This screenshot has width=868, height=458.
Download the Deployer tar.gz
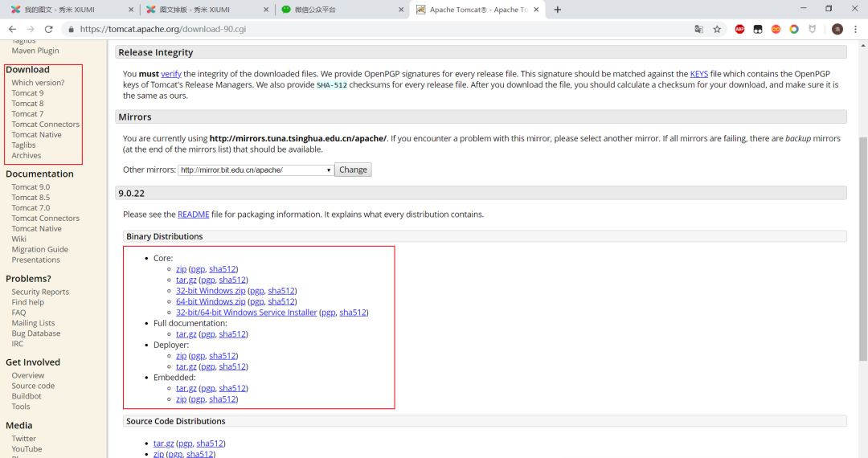[x=186, y=366]
